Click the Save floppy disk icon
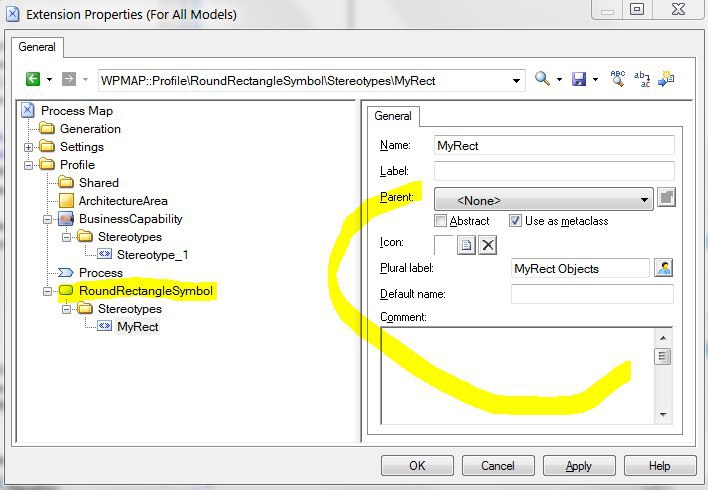 click(x=579, y=79)
